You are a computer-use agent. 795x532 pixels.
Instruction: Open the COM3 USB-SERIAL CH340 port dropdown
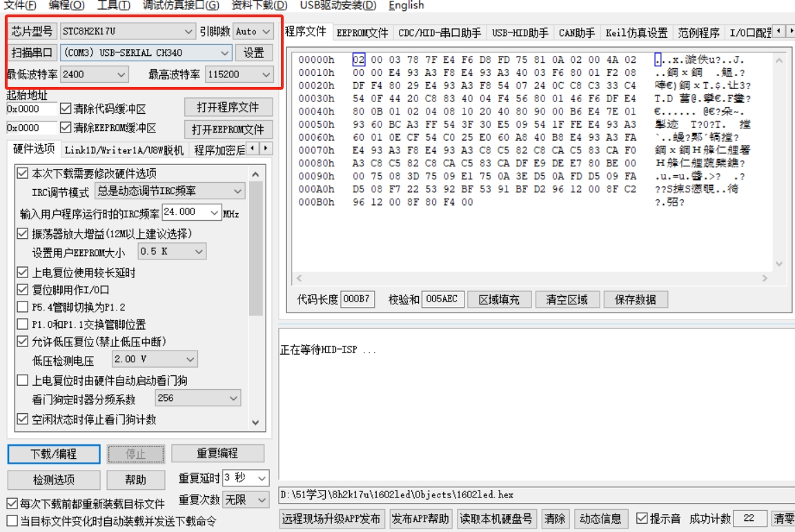146,52
